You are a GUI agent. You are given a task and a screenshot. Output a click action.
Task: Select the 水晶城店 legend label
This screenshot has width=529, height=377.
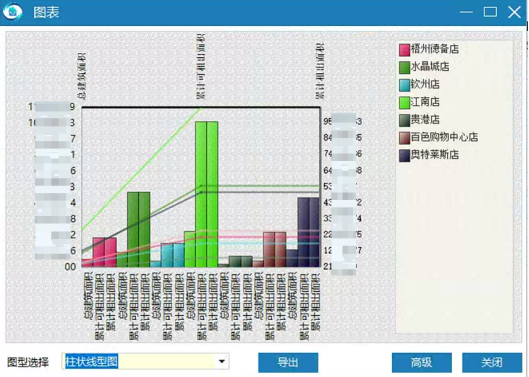430,66
